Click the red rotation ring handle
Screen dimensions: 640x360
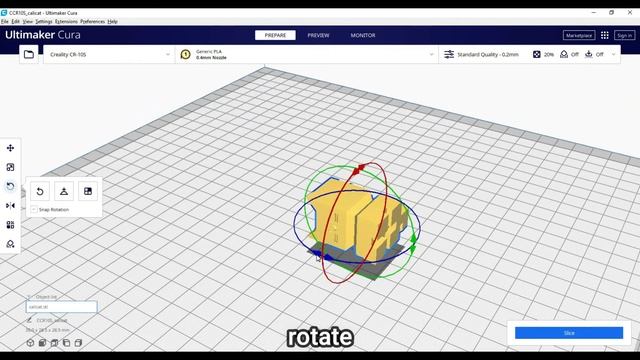(358, 169)
